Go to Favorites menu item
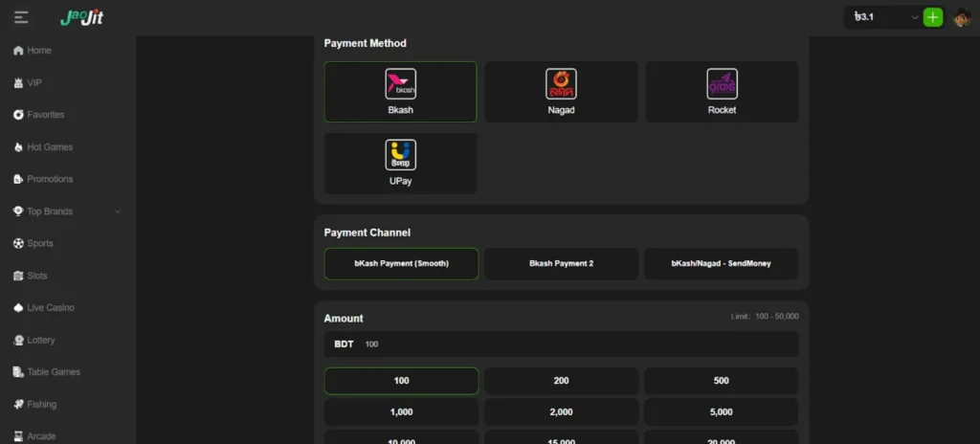Viewport: 980px width, 444px height. pyautogui.click(x=46, y=115)
